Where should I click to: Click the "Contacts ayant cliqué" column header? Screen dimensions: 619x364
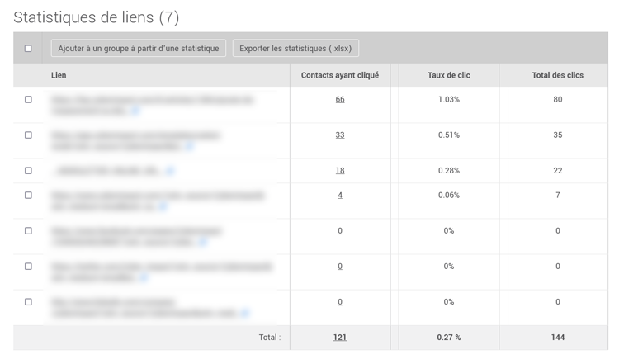[x=340, y=75]
